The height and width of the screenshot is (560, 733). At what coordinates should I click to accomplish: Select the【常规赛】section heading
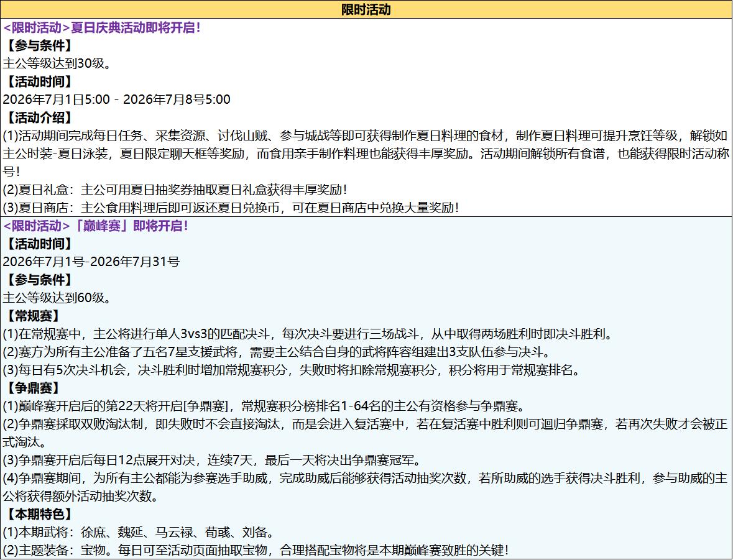pos(33,316)
